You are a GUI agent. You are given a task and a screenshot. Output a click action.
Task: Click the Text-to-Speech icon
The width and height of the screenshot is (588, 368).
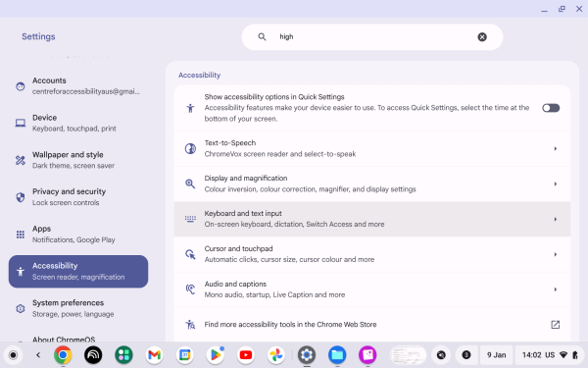point(190,149)
